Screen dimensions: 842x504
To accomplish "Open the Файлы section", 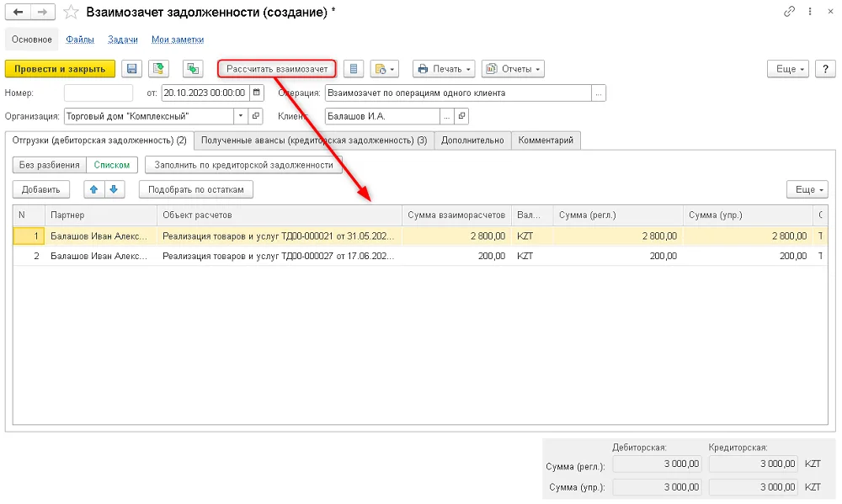I will click(x=80, y=40).
